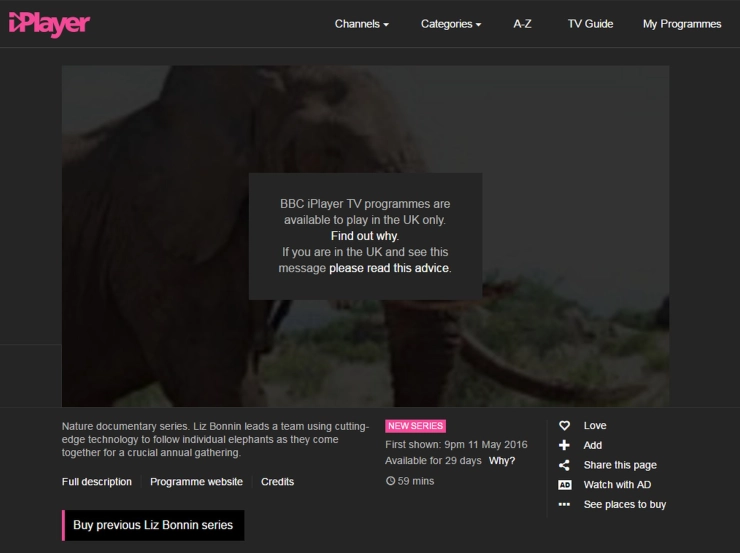Open the Categories dropdown menu
740x553 pixels.
450,24
